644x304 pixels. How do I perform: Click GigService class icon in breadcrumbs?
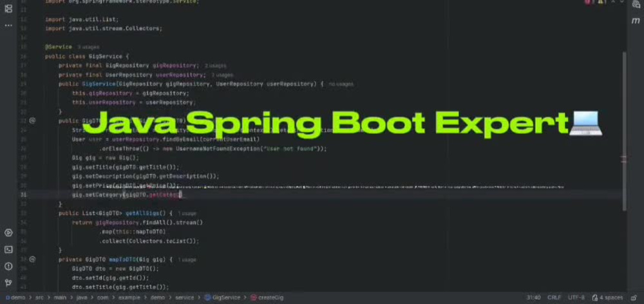tap(207, 298)
